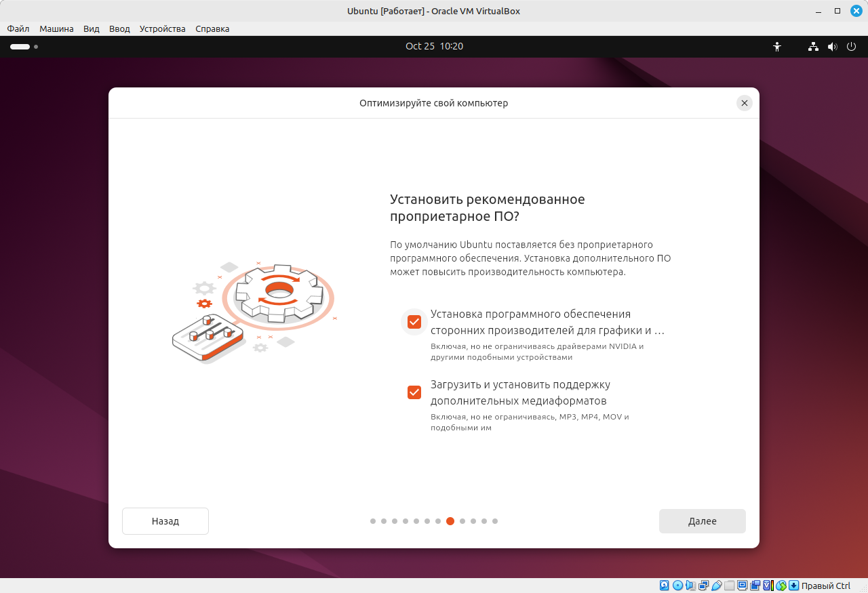Close the installer dialog with the X

pos(745,103)
